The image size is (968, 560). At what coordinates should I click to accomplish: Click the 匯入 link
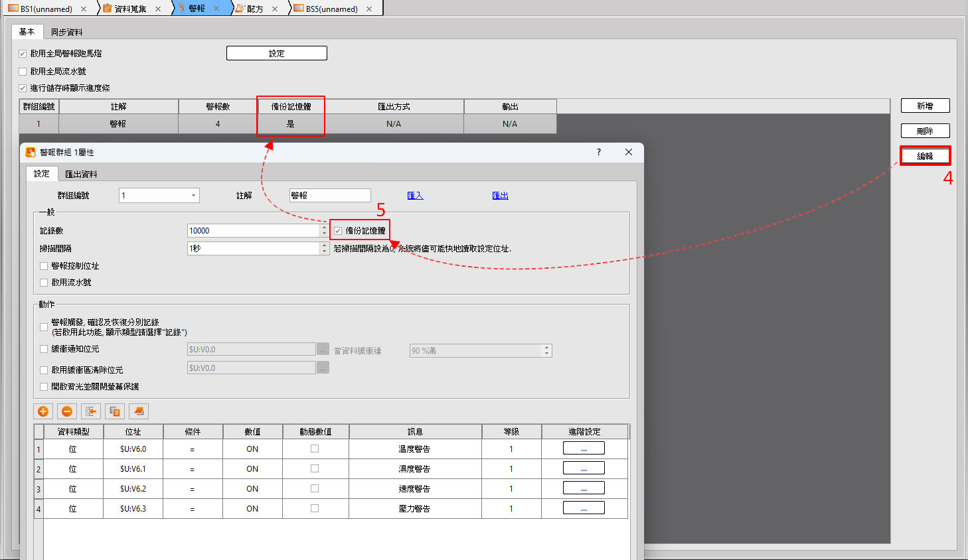[415, 196]
